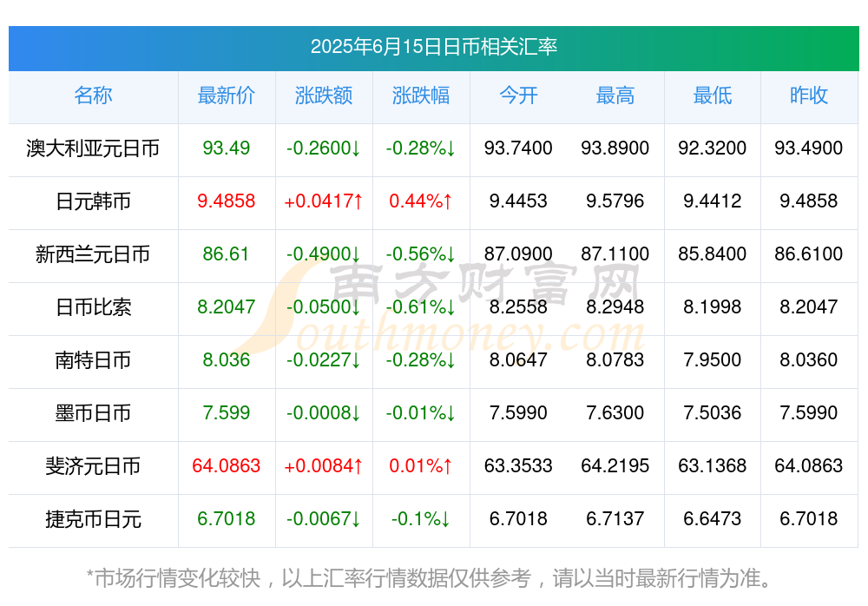
Task: Click high value 8.0783
Action: click(x=615, y=359)
